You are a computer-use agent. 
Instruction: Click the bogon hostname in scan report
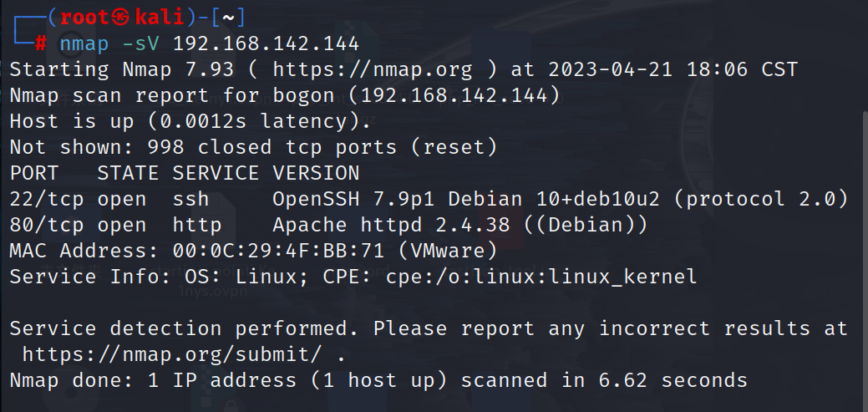tap(304, 96)
